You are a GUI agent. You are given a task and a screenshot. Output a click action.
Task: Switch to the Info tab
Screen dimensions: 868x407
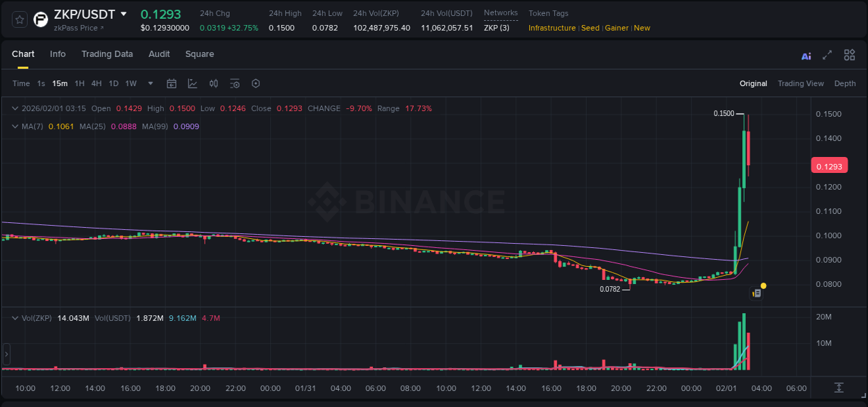(x=58, y=54)
